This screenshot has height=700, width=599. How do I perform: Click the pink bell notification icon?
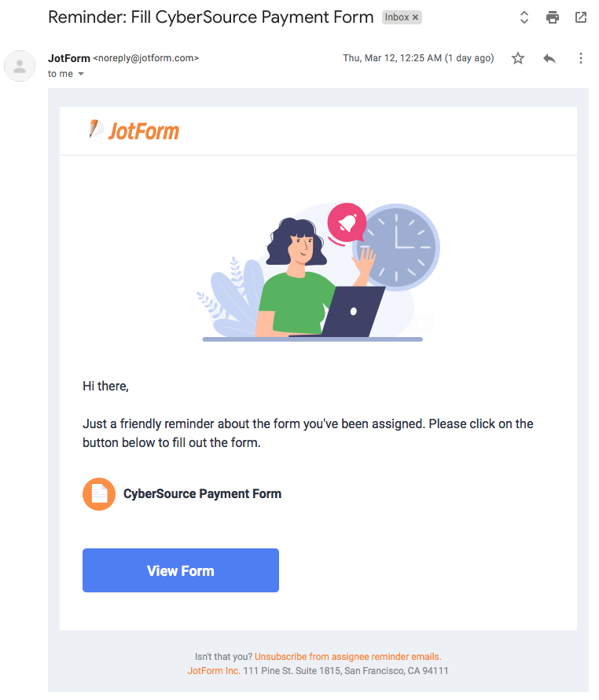pyautogui.click(x=347, y=224)
